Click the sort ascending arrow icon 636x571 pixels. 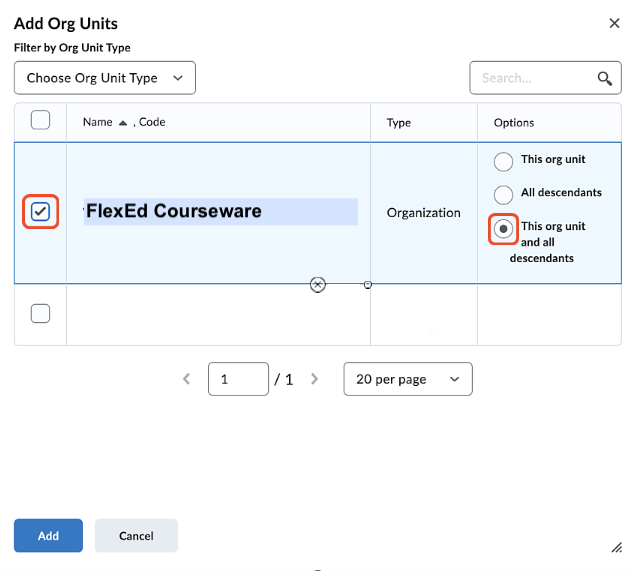pos(123,123)
